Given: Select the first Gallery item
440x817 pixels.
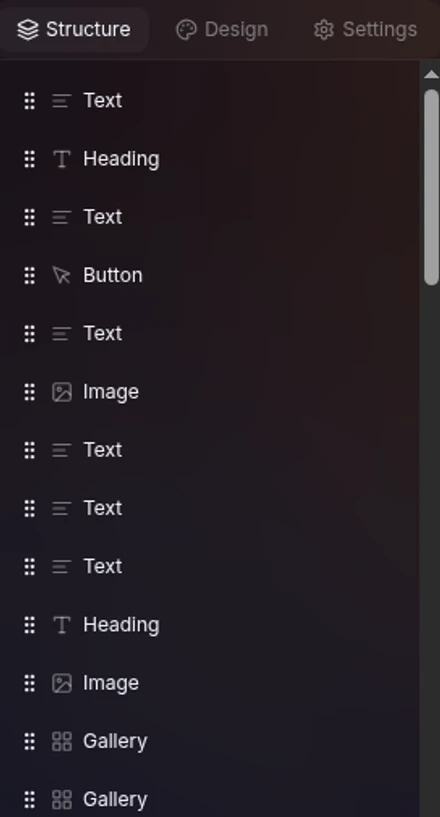Looking at the screenshot, I should click(210, 741).
